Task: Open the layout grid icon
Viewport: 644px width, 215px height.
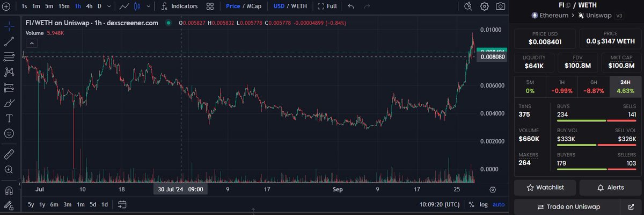Action: point(210,6)
